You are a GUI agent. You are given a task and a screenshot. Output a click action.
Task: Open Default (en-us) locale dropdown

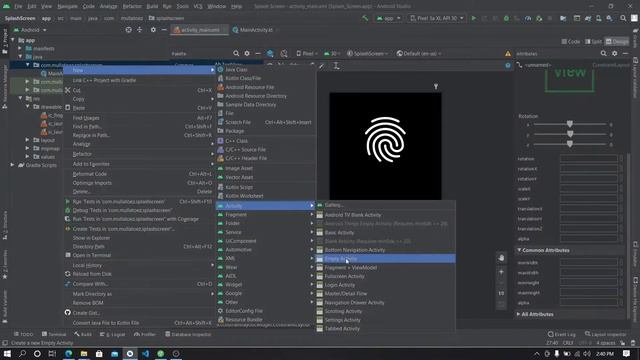(x=419, y=53)
